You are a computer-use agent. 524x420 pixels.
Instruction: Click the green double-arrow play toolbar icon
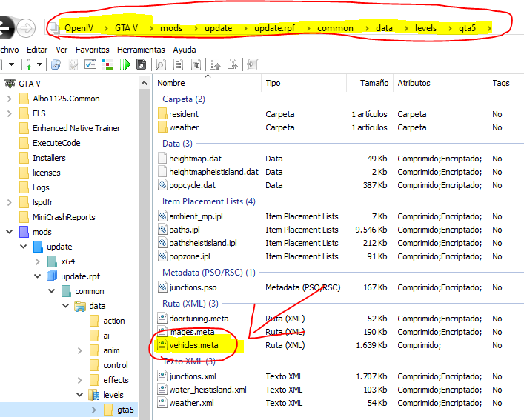pos(125,64)
